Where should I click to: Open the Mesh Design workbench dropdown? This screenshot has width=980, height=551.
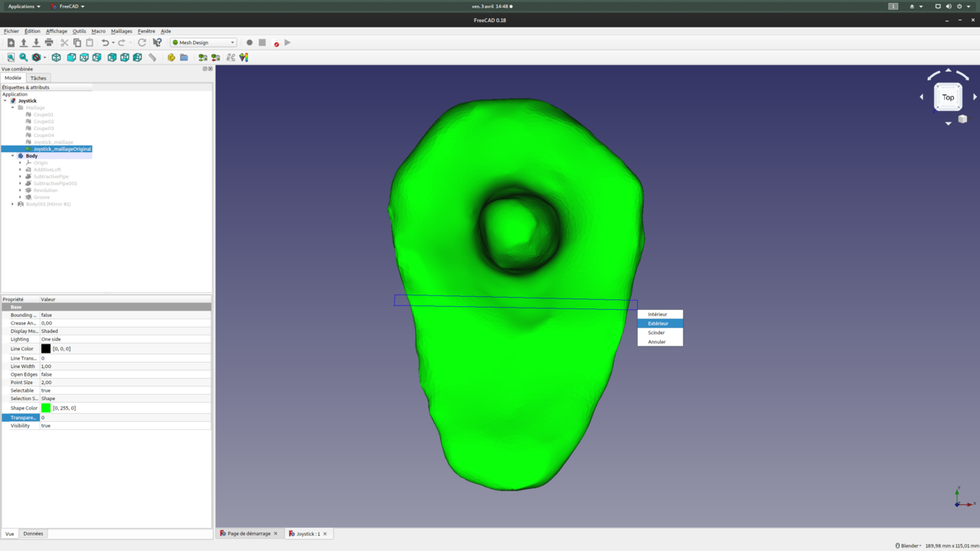click(x=203, y=43)
